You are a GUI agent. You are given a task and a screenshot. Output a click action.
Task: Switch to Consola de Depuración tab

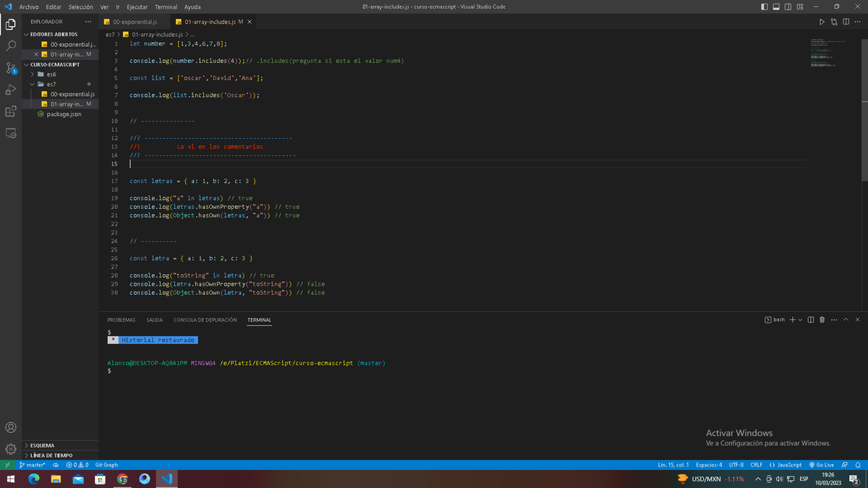pyautogui.click(x=205, y=320)
